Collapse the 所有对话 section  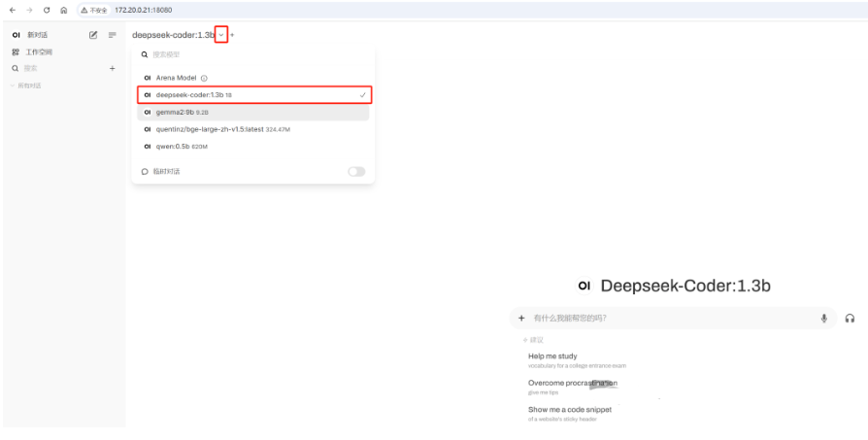(x=26, y=85)
